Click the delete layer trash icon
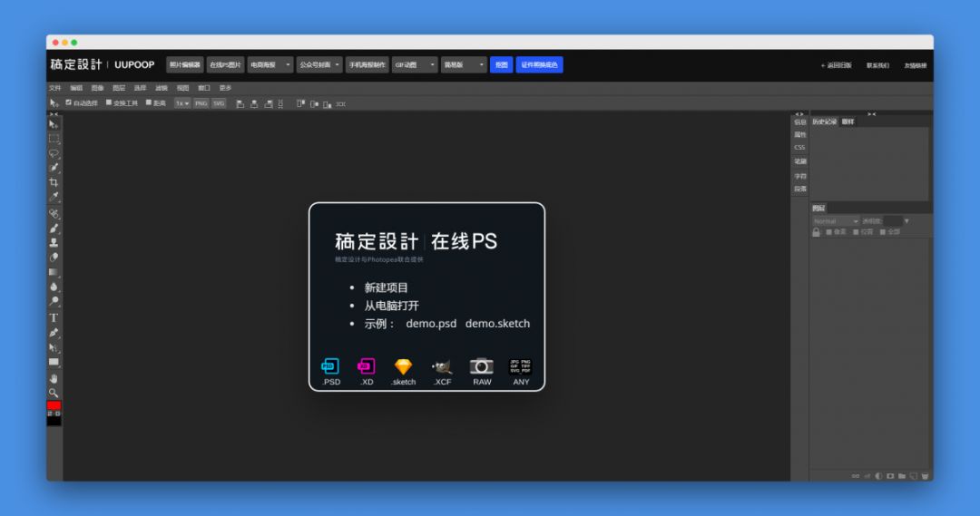The width and height of the screenshot is (980, 516). [925, 476]
